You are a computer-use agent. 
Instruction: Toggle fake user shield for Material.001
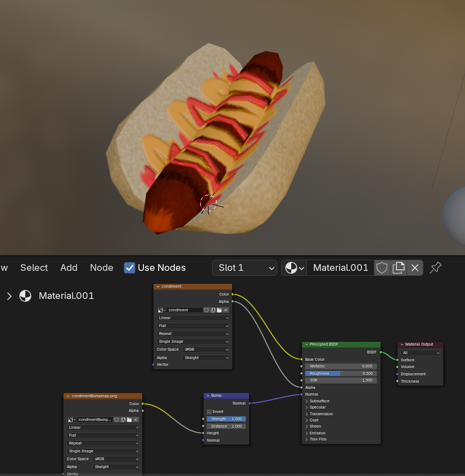click(x=382, y=268)
